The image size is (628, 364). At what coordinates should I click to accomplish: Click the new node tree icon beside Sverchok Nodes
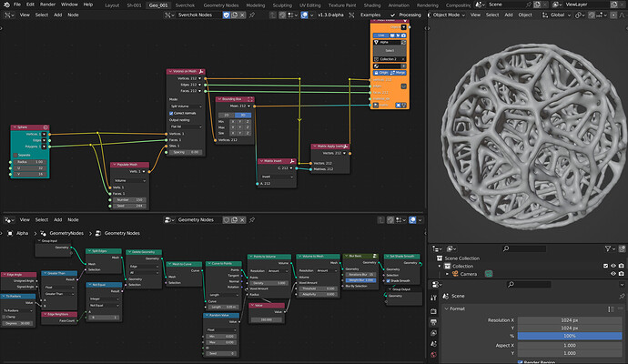click(234, 15)
